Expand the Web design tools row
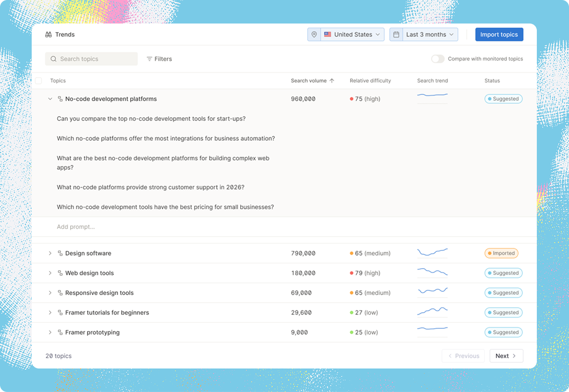The width and height of the screenshot is (569, 392). 50,273
